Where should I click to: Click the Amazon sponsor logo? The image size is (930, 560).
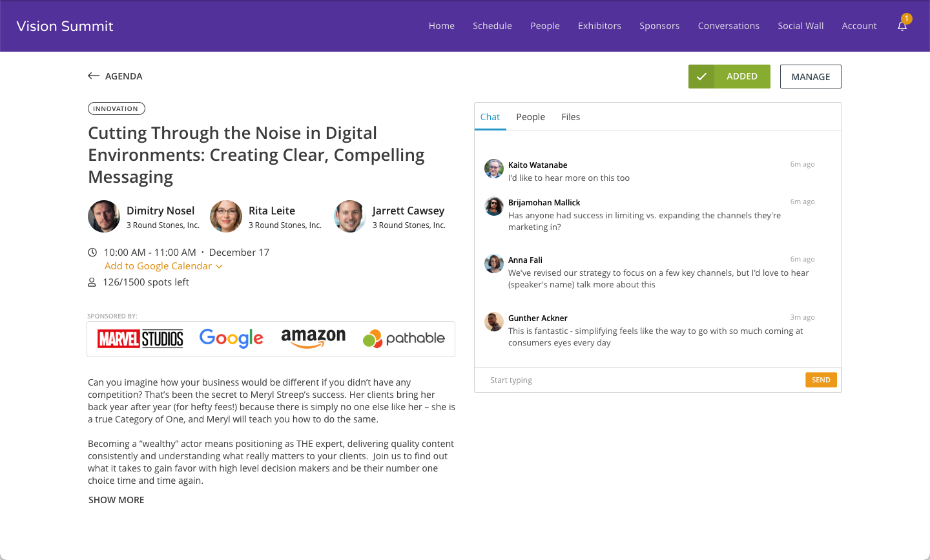[313, 338]
